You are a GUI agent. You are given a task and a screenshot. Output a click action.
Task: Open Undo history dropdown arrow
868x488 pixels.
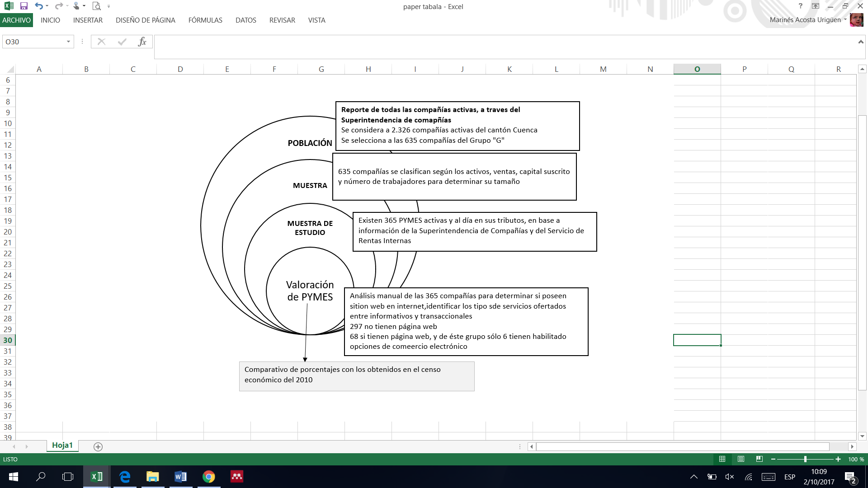(47, 6)
